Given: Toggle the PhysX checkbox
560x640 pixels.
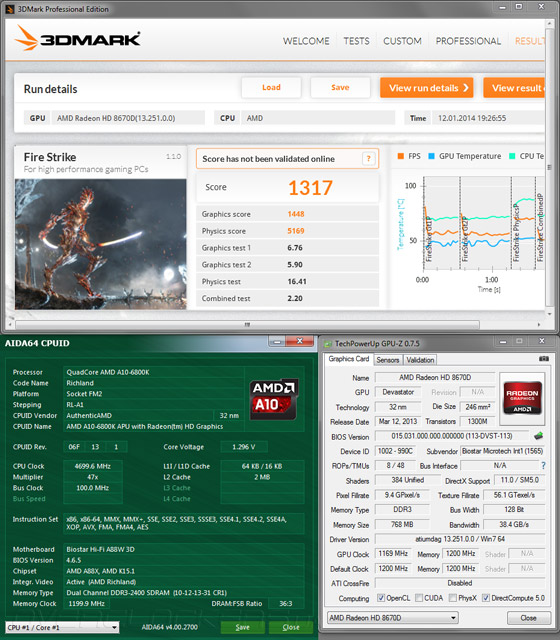Looking at the screenshot, I should click(x=452, y=598).
